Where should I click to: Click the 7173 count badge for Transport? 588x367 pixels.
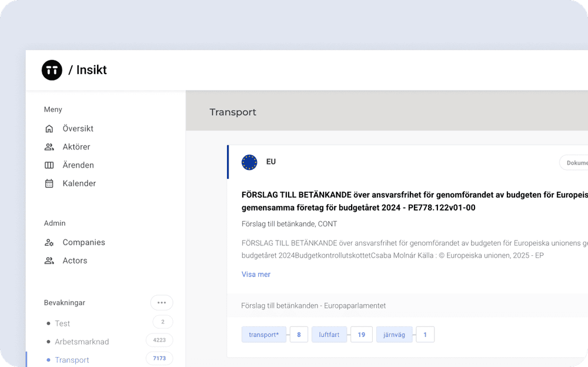159,358
